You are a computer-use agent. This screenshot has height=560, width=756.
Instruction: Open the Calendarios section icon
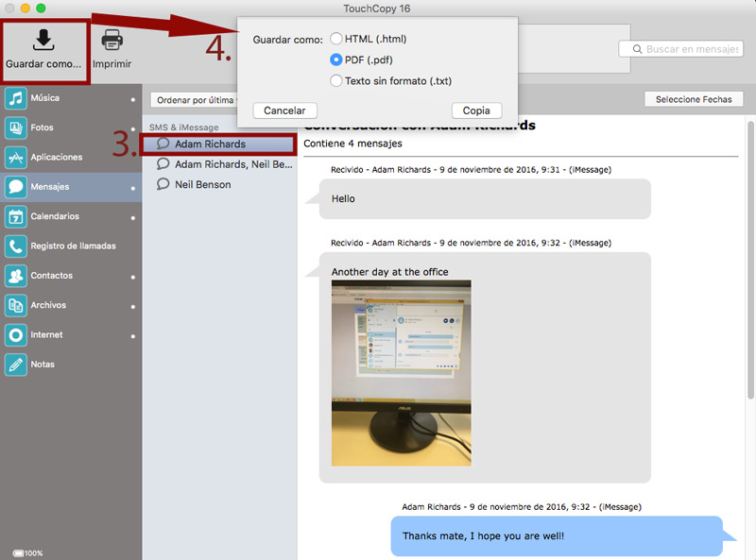[15, 216]
